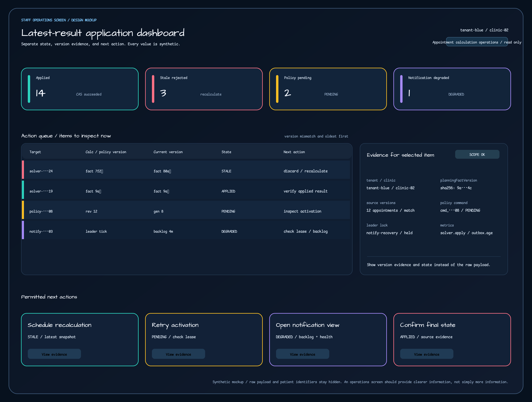Click the State column header

click(226, 152)
